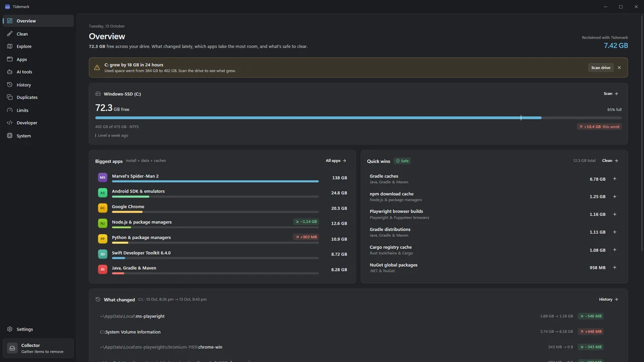
Task: Select AI tools in the sidebar
Action: tap(38, 72)
